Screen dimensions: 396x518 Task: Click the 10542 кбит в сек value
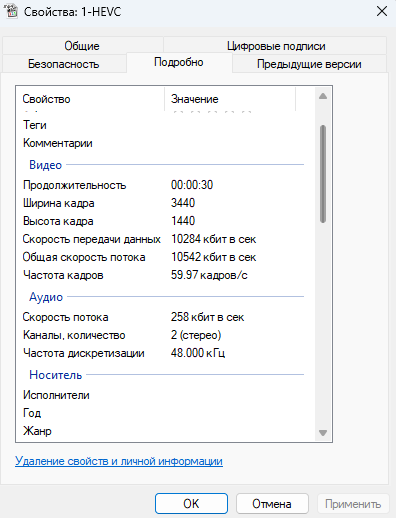click(x=213, y=257)
